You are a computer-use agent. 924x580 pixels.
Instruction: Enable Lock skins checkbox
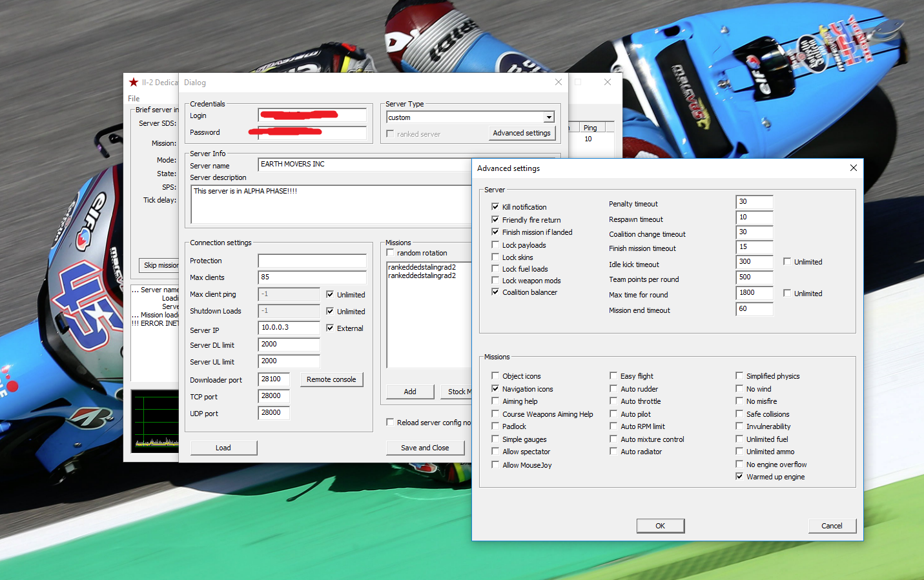495,257
